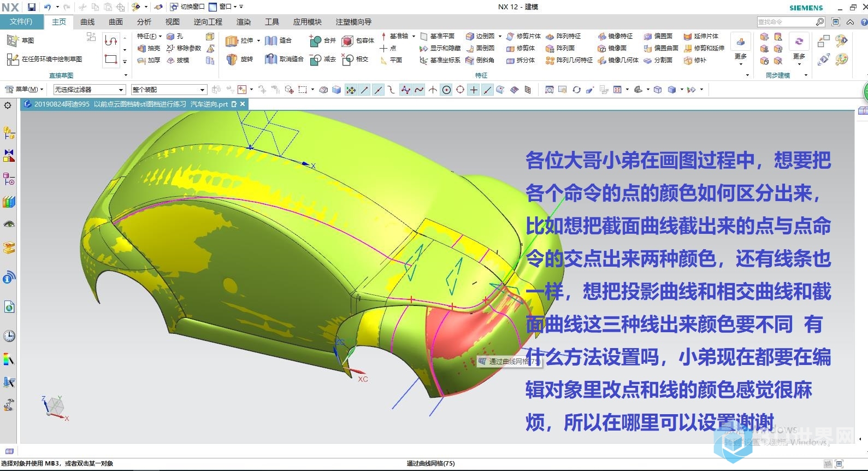Open the 菜单(M) menu dropdown

pos(24,90)
